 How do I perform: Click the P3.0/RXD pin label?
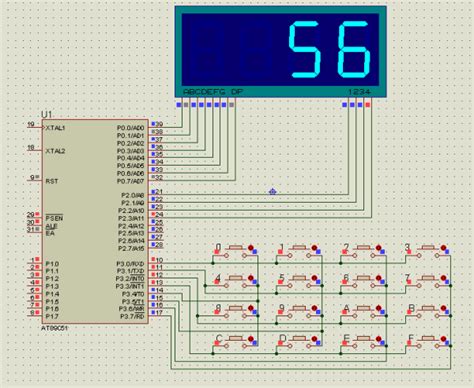(130, 264)
